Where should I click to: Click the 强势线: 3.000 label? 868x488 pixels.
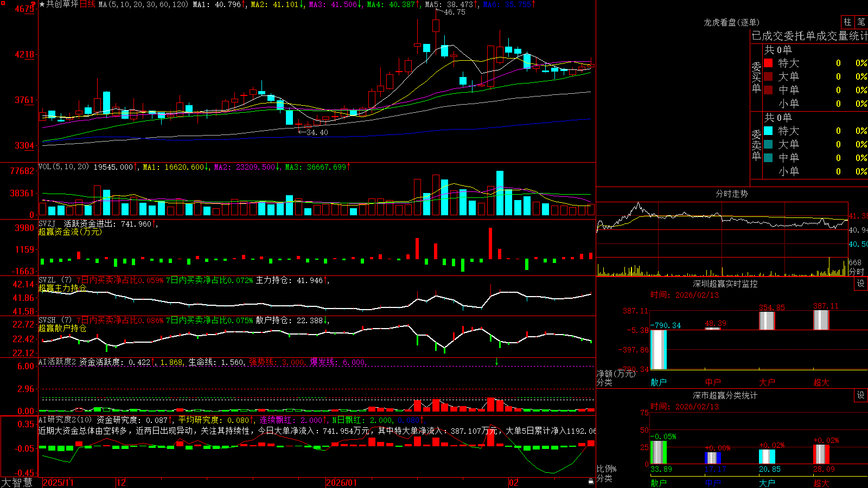point(277,362)
